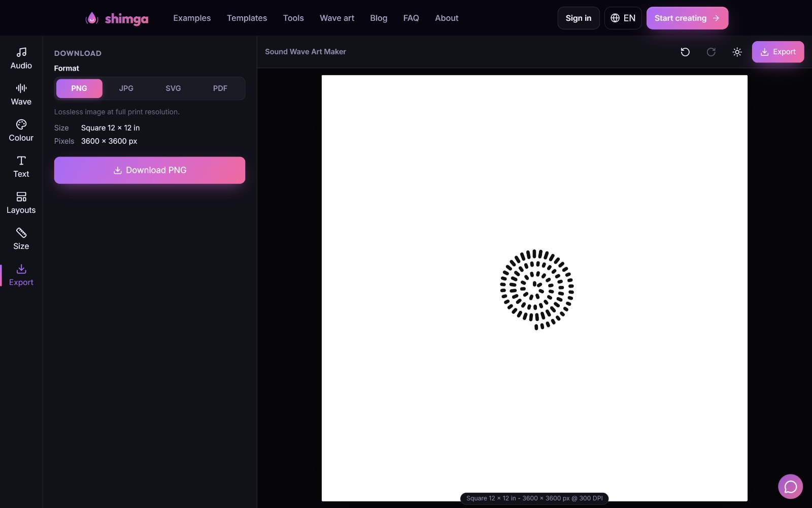This screenshot has width=812, height=508.
Task: Open the Audio sidebar panel
Action: click(21, 58)
